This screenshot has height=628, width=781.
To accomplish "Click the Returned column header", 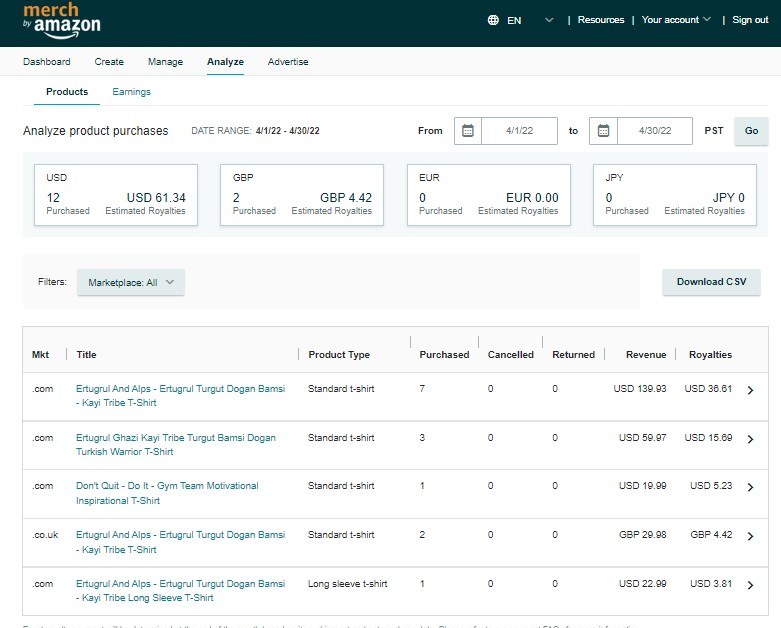I will (573, 355).
